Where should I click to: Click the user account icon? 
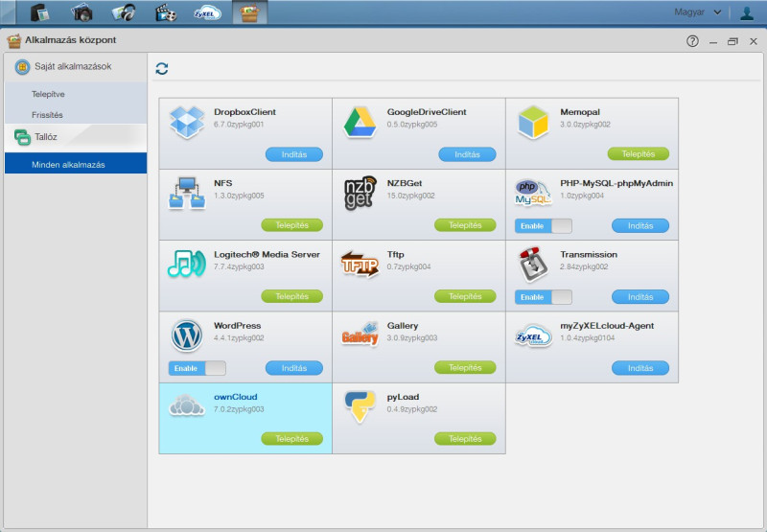pyautogui.click(x=747, y=12)
